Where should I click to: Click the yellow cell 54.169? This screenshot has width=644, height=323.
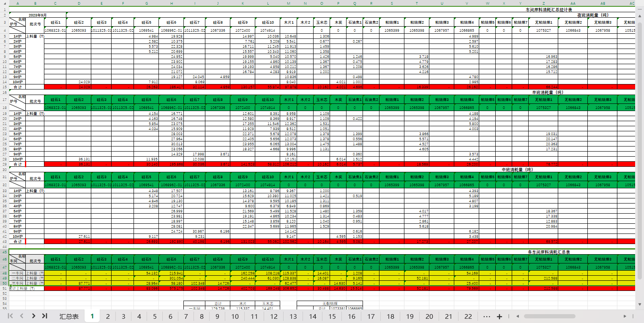click(x=467, y=273)
